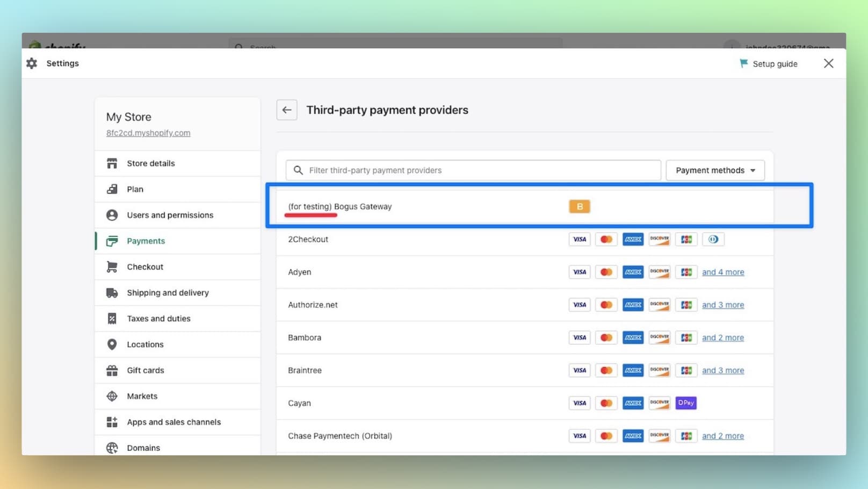Click the Taxes and duties receipt icon
868x489 pixels.
point(112,319)
